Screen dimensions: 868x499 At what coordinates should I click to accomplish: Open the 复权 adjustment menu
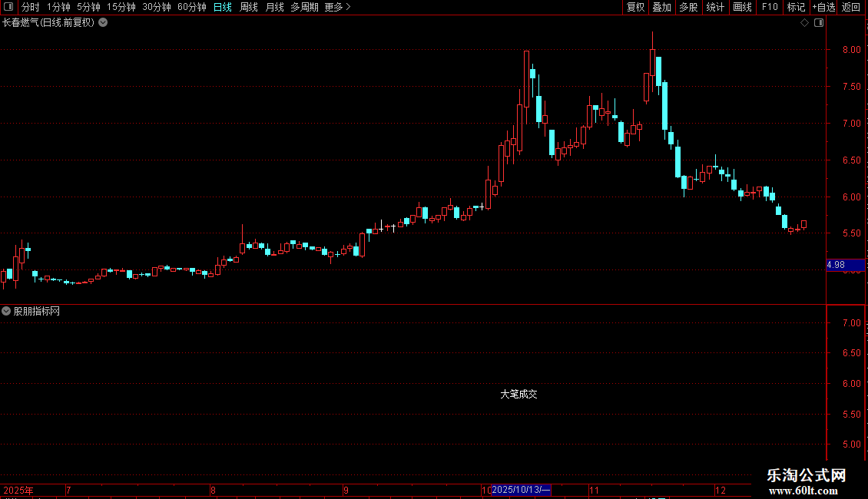tap(635, 7)
